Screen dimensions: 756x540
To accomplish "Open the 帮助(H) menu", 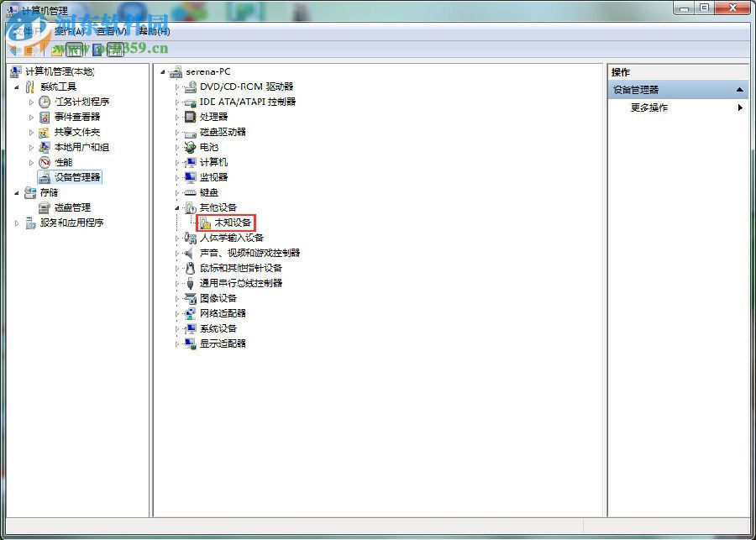I will 155,31.
